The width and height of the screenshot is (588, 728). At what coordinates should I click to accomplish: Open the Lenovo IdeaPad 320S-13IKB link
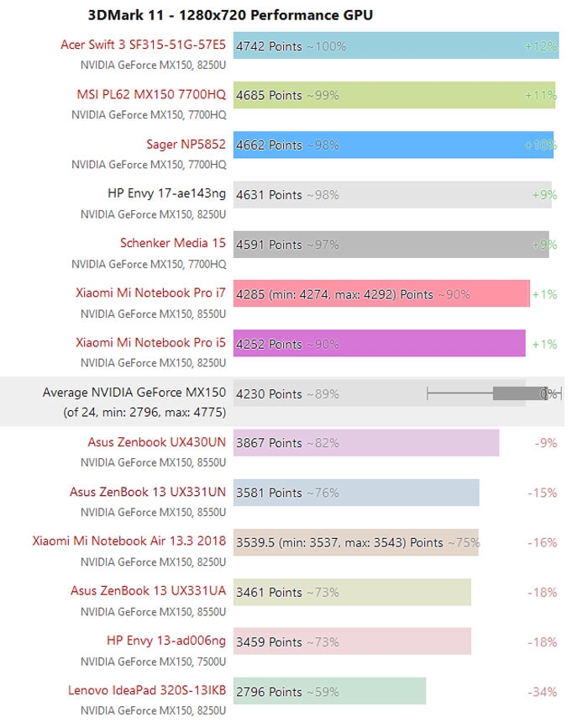tap(147, 690)
